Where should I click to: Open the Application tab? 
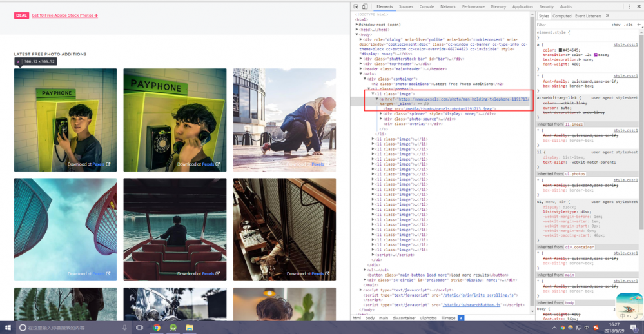522,6
